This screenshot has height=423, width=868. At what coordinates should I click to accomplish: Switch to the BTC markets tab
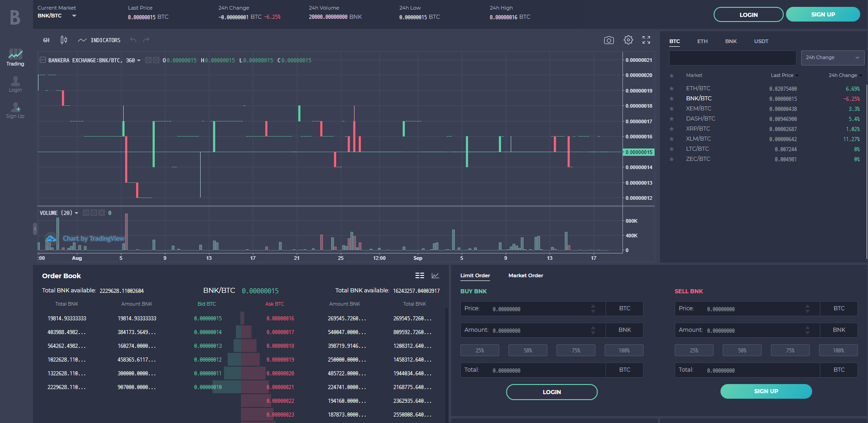pyautogui.click(x=674, y=41)
